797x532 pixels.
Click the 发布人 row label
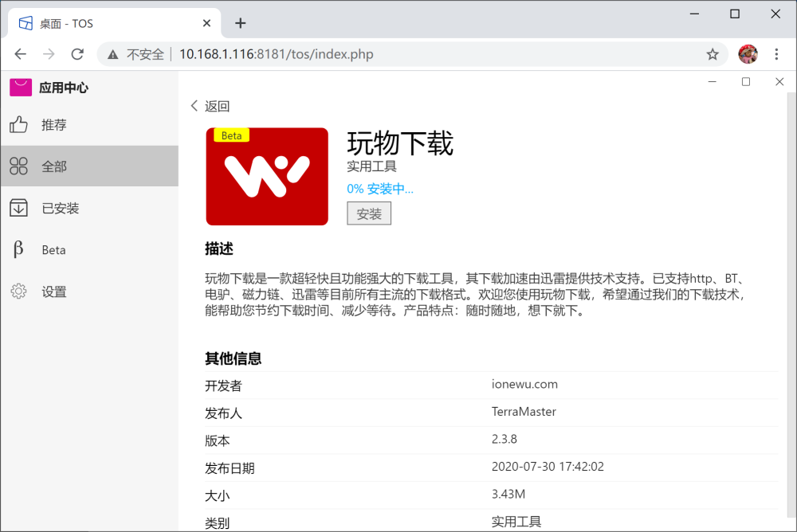pos(223,413)
